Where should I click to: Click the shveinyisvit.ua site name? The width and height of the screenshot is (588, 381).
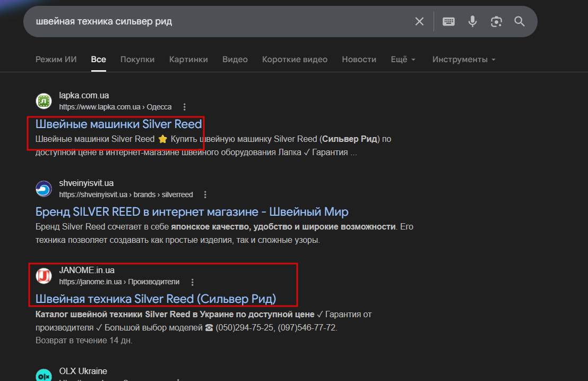87,183
